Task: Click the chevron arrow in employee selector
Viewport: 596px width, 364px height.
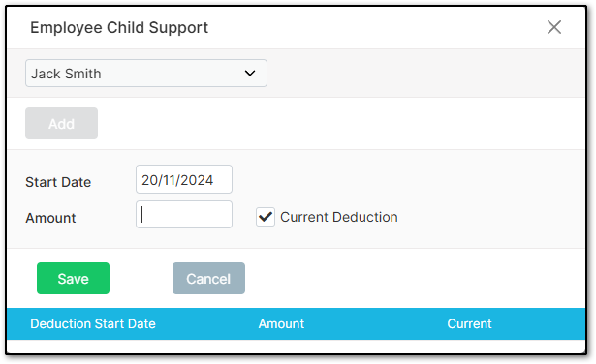Action: 250,73
